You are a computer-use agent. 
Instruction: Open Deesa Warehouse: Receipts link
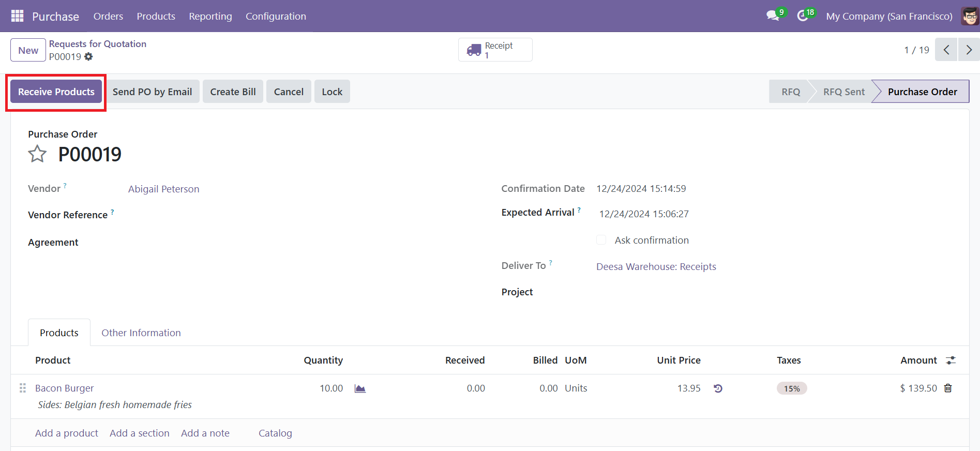[656, 267]
